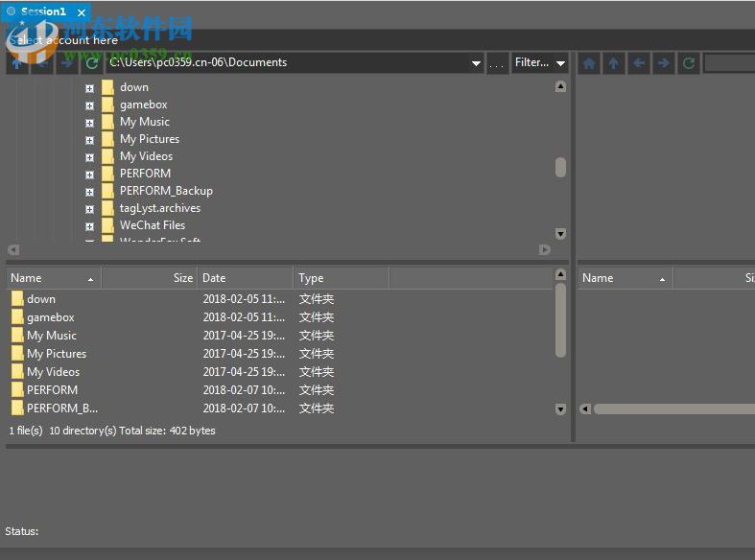Image resolution: width=755 pixels, height=560 pixels.
Task: Click the tree scroll-up arrow
Action: (560, 87)
